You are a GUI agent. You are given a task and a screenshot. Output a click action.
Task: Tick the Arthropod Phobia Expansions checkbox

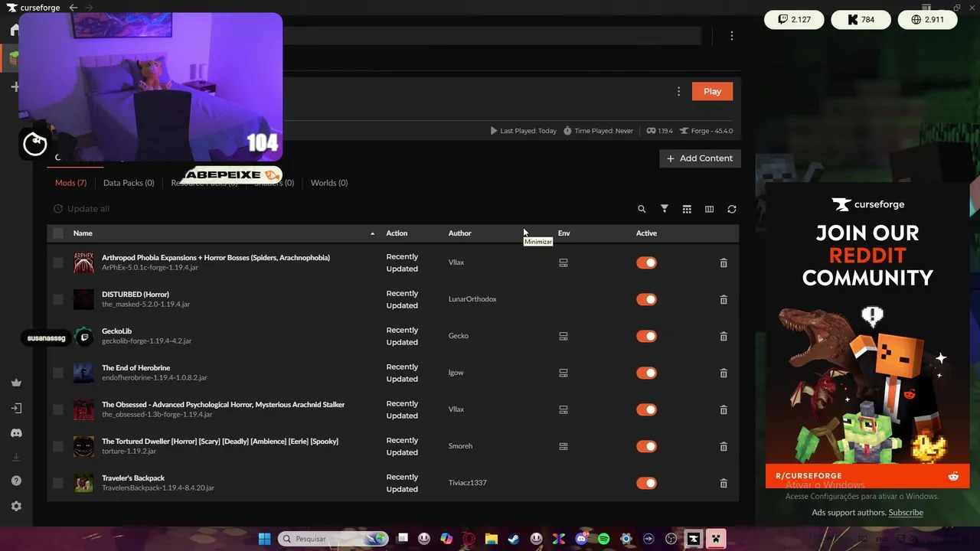(x=58, y=262)
